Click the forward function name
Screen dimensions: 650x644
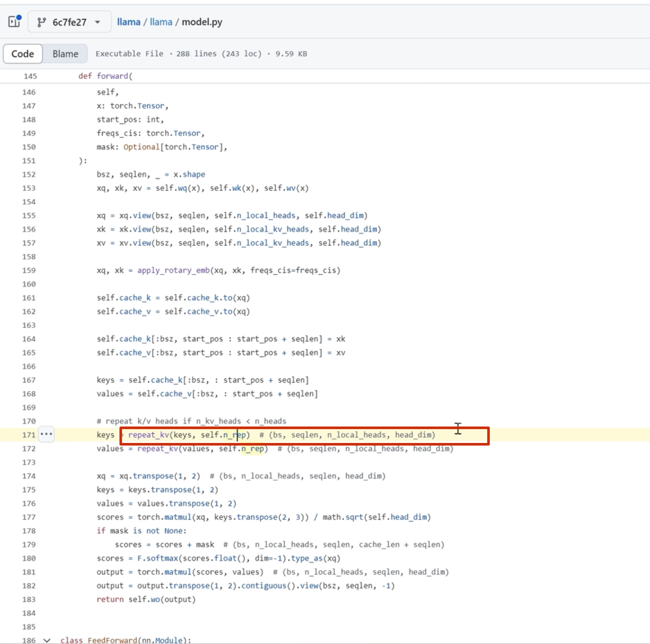112,76
